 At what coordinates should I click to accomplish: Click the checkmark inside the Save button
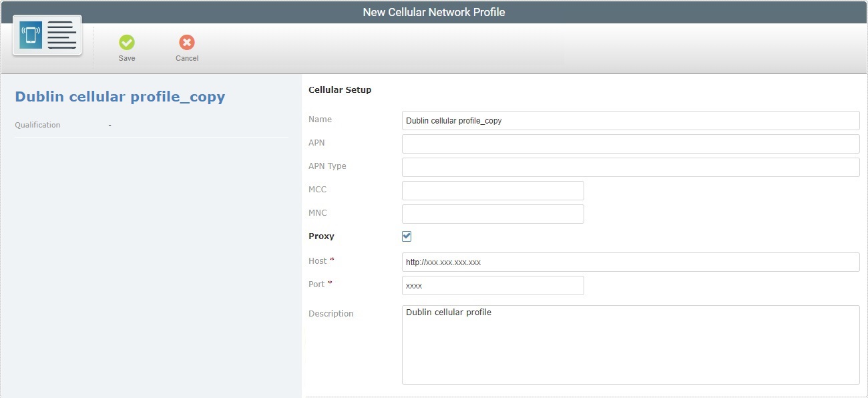pos(127,42)
